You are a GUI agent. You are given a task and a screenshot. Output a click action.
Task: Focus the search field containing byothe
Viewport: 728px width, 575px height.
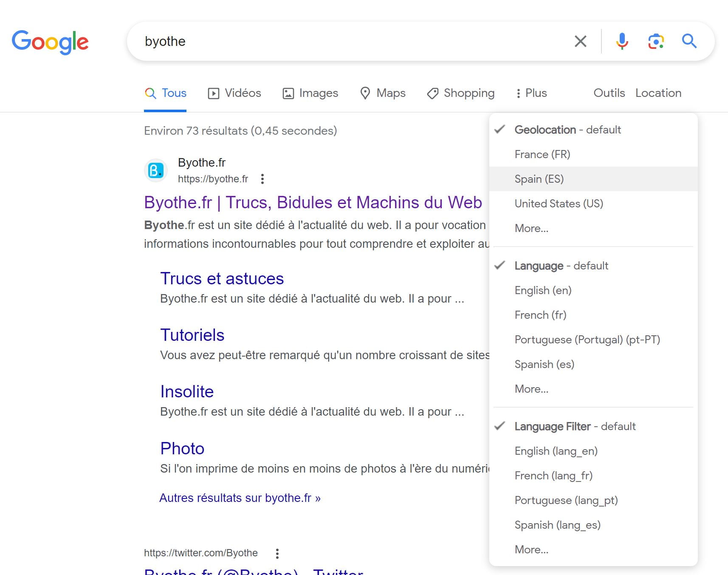click(x=348, y=41)
